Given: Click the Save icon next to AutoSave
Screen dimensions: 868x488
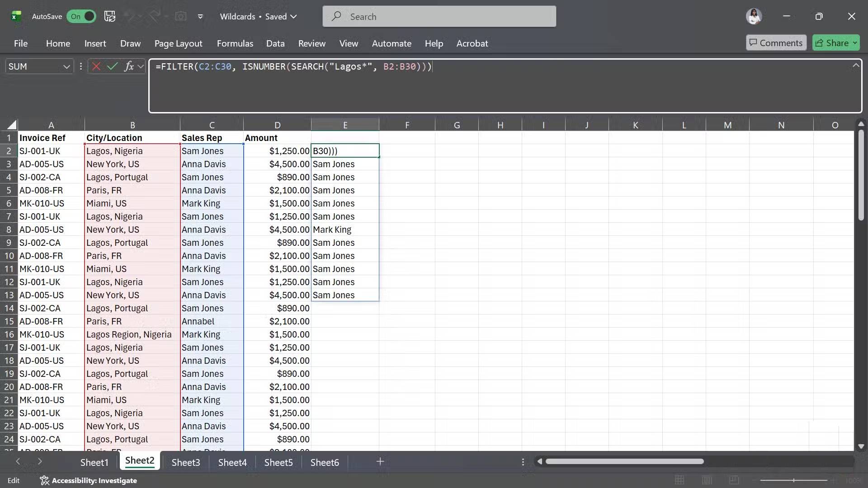Looking at the screenshot, I should point(110,16).
